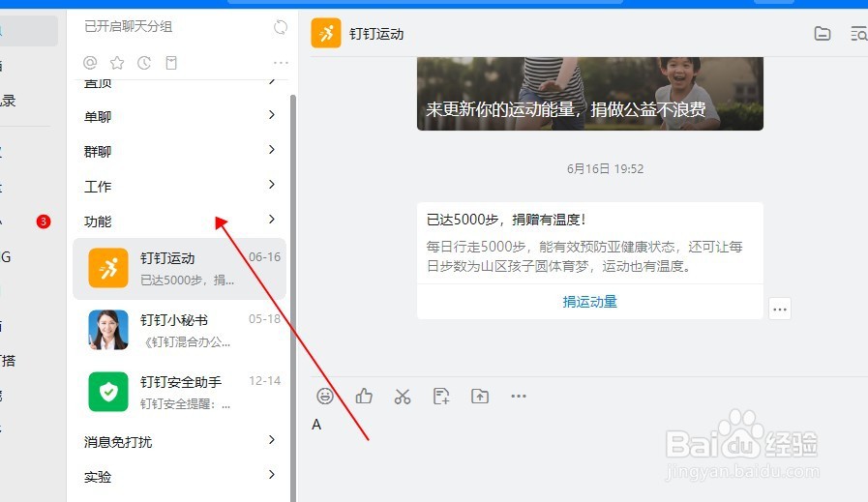
Task: Expand the 单聊 group
Action: click(179, 116)
